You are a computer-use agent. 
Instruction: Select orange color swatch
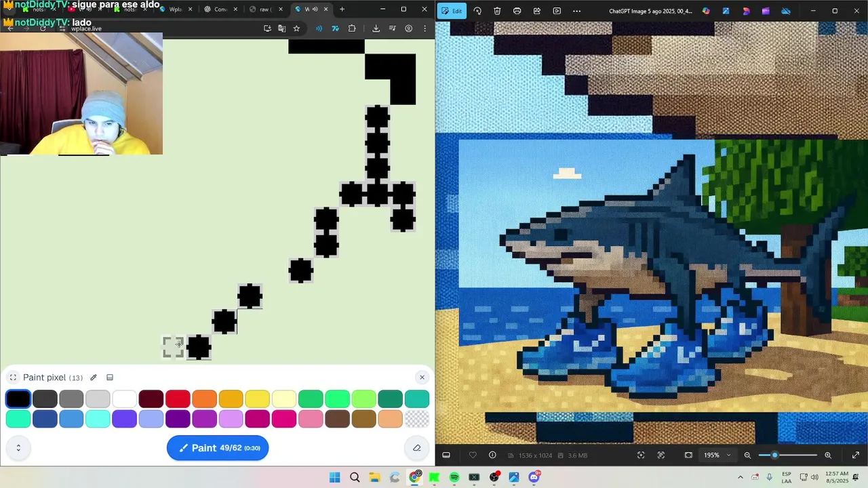pos(204,399)
